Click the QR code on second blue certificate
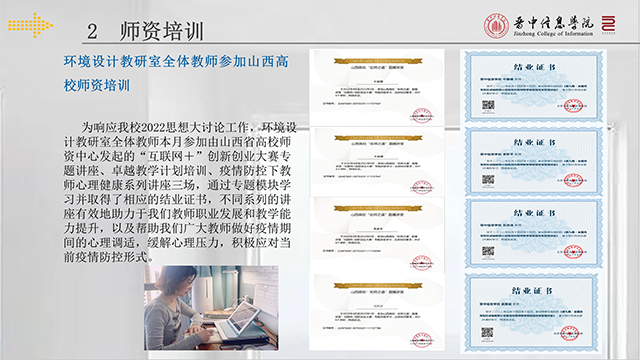The height and width of the screenshot is (360, 640). tap(488, 180)
